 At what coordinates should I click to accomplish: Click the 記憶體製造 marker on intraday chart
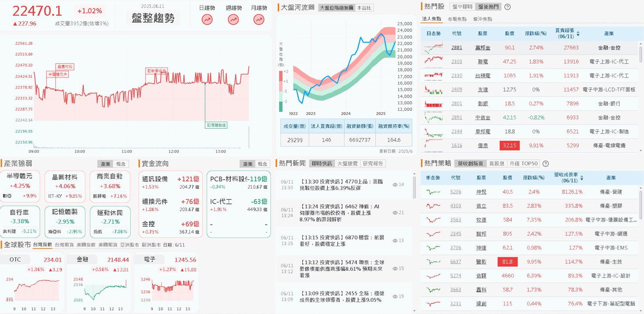tap(216, 125)
